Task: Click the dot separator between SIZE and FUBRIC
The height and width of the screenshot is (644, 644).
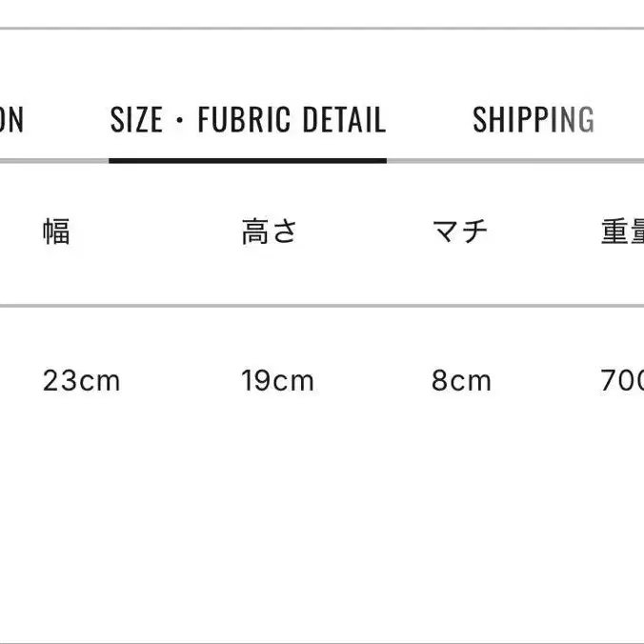Action: (179, 120)
